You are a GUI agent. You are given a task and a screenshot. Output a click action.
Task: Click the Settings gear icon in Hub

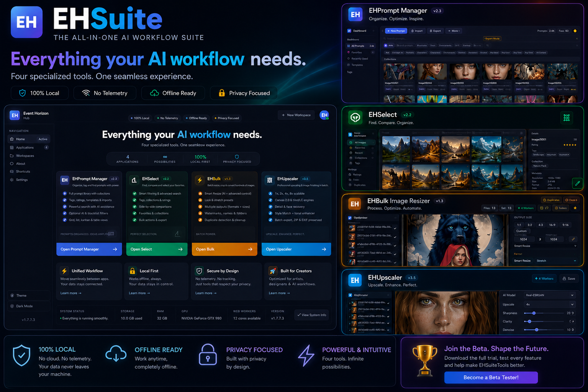[12, 180]
